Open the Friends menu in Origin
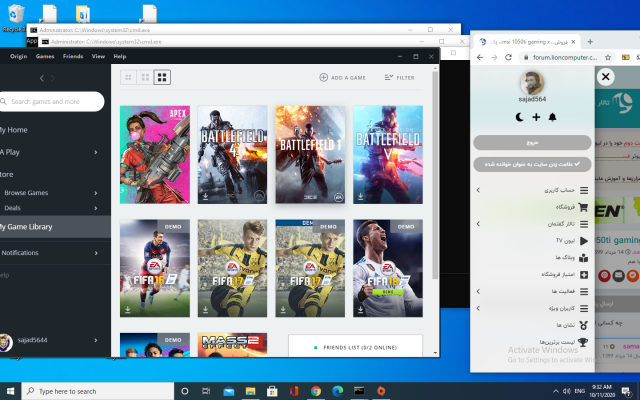Screen dimensions: 640x400 click(x=73, y=57)
